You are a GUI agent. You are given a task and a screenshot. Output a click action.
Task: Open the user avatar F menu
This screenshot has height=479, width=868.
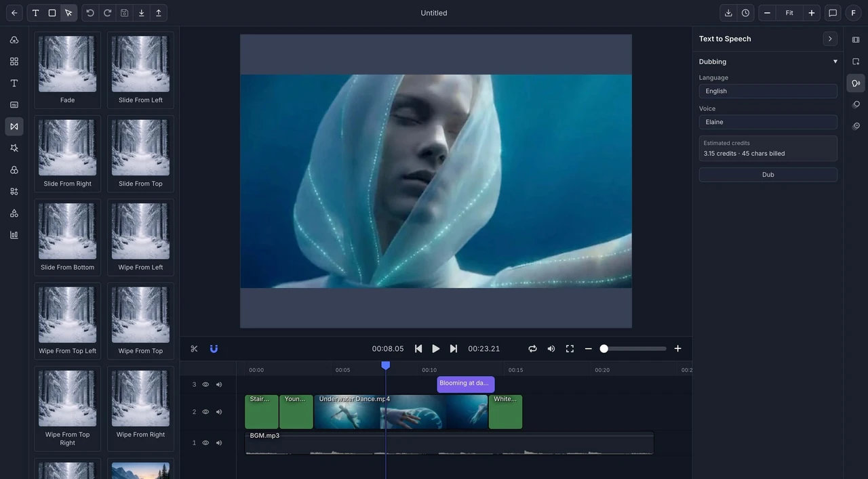coord(854,13)
